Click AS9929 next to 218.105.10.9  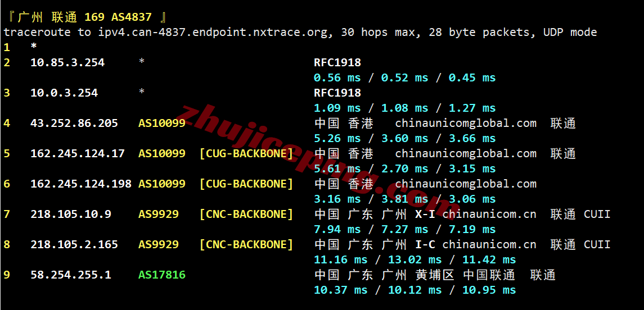[159, 214]
